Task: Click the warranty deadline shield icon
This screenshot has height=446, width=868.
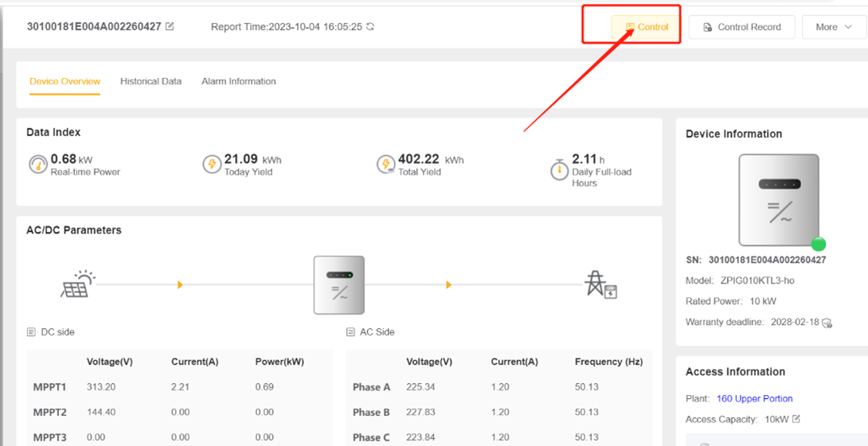Action: [x=827, y=322]
